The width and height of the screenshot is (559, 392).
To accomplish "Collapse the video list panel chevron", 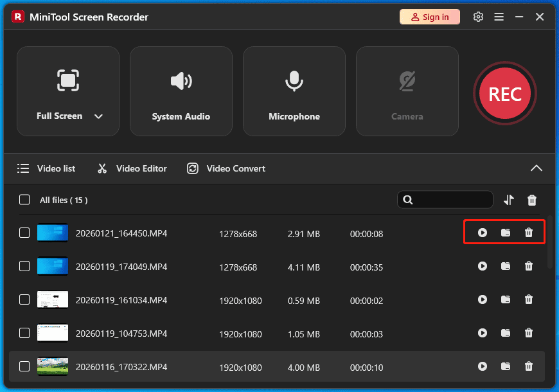I will point(537,168).
